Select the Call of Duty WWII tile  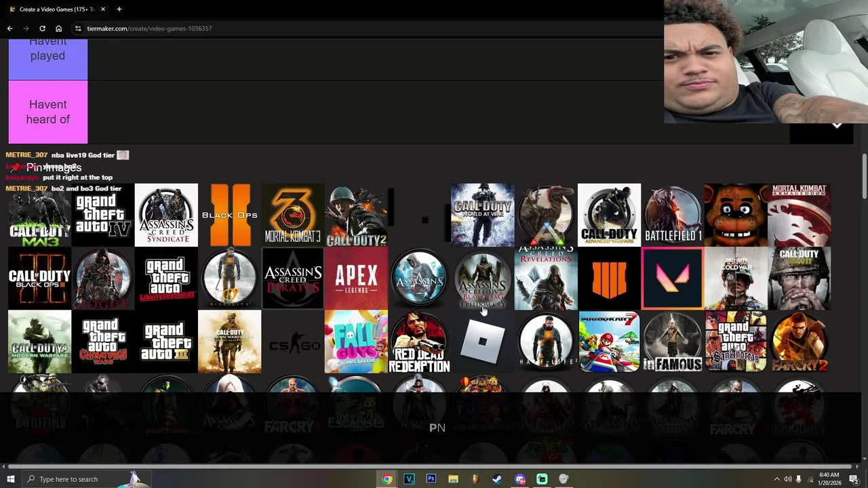pyautogui.click(x=799, y=279)
